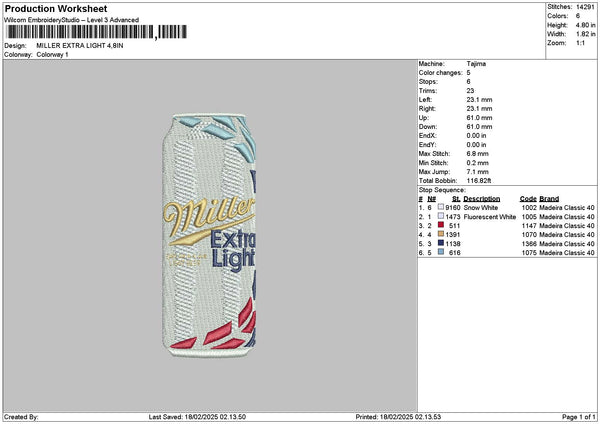
Task: Click the Created By label
Action: 21,417
